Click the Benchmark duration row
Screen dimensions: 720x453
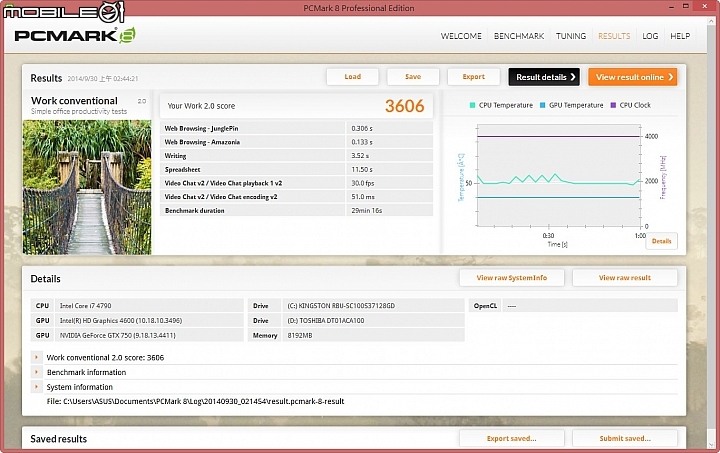296,210
